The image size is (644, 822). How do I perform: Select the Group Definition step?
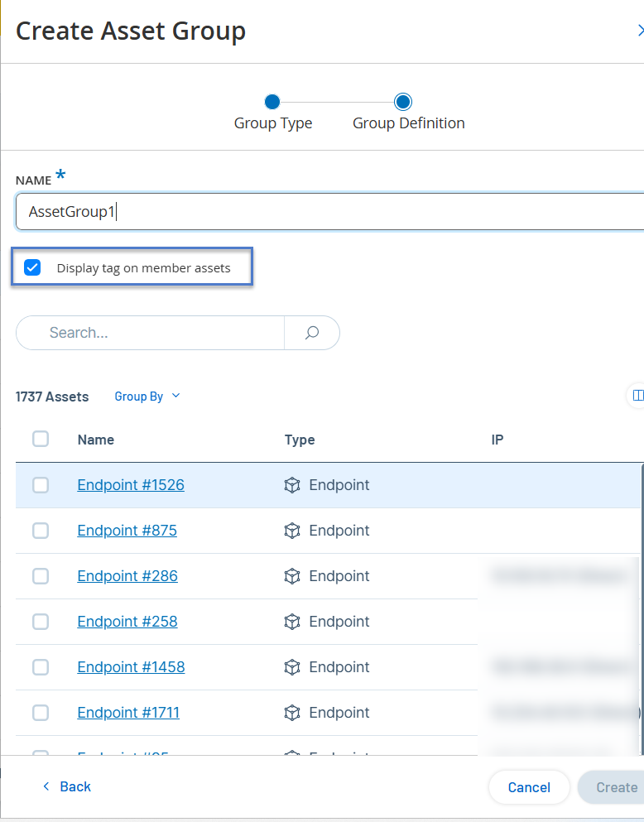tap(403, 103)
